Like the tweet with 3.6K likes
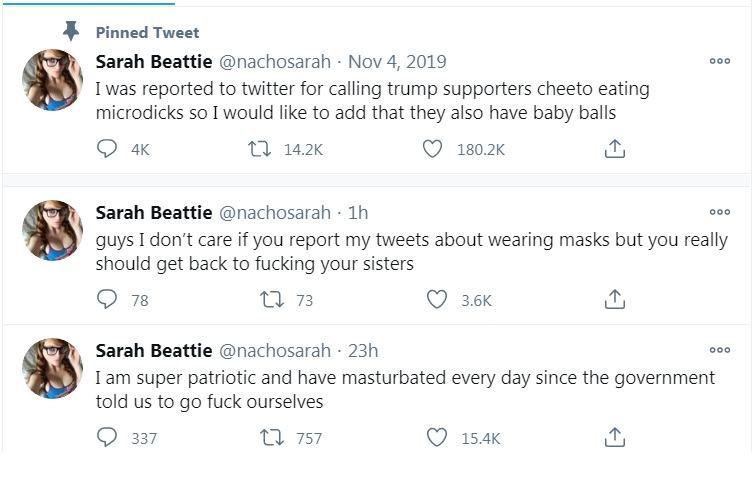752x500 pixels. (436, 299)
